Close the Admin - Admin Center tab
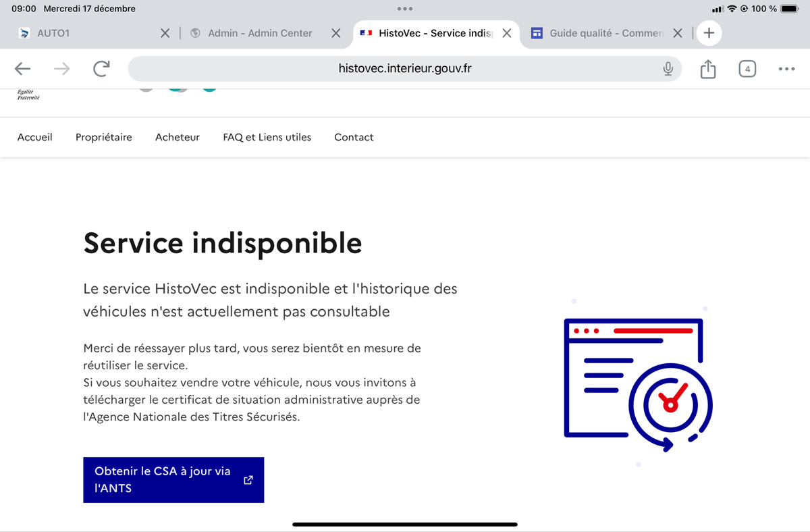810x532 pixels. (335, 33)
